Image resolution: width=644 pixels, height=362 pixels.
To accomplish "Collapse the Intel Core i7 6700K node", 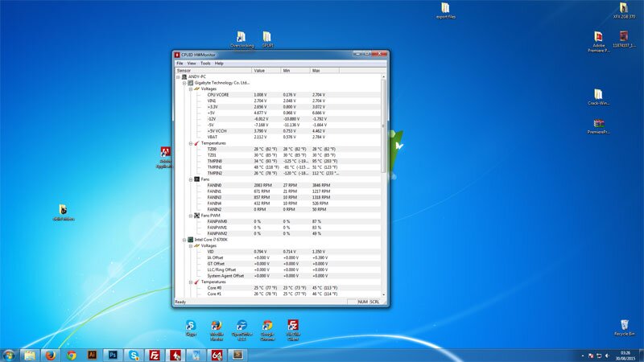I will [184, 240].
